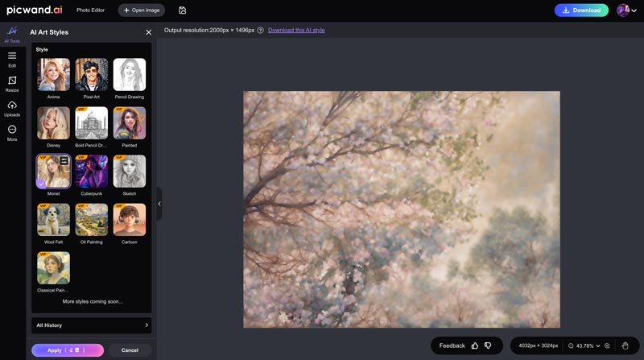Click the AI Art Styles panel title

[x=49, y=32]
